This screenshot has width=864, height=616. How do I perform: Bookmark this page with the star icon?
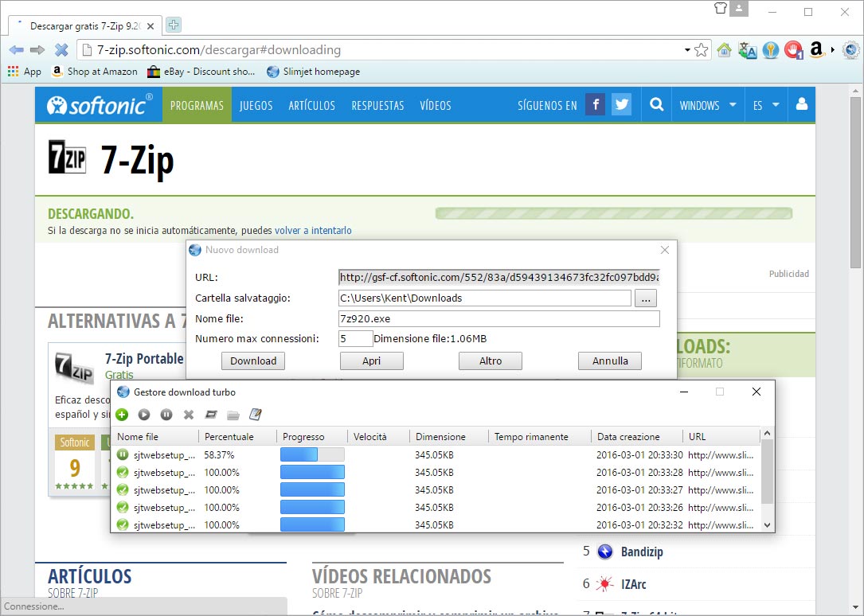pyautogui.click(x=701, y=50)
